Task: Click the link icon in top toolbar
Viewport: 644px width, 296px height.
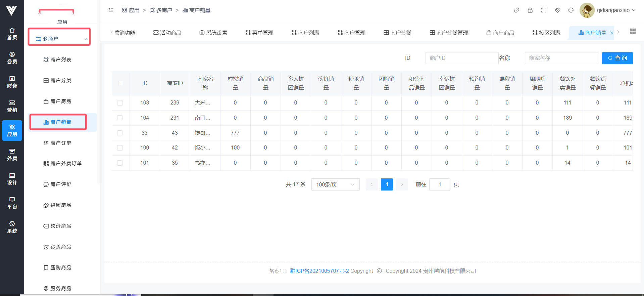Action: click(516, 10)
